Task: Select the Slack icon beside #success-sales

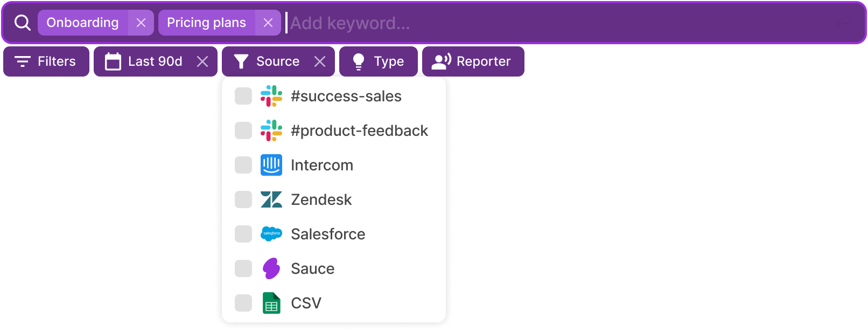Action: [x=272, y=96]
